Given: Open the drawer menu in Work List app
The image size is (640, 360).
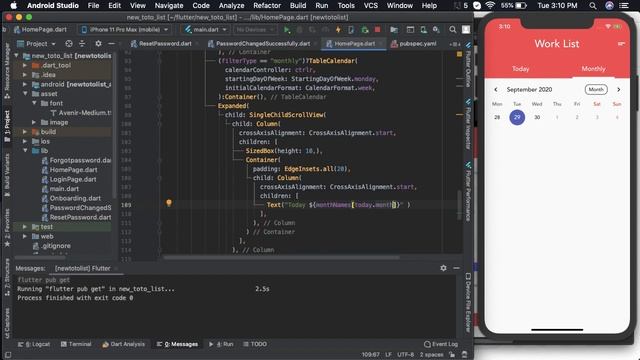Looking at the screenshot, I should coord(621,44).
